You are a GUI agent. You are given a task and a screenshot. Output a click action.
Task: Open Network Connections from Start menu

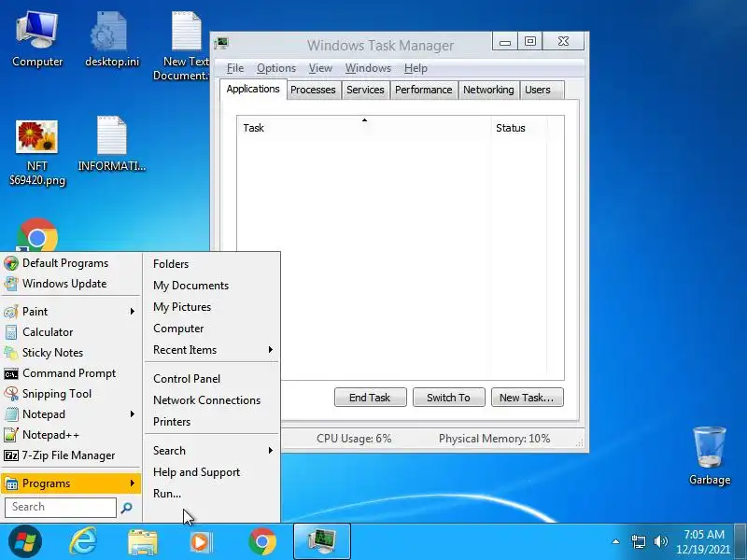pyautogui.click(x=212, y=400)
